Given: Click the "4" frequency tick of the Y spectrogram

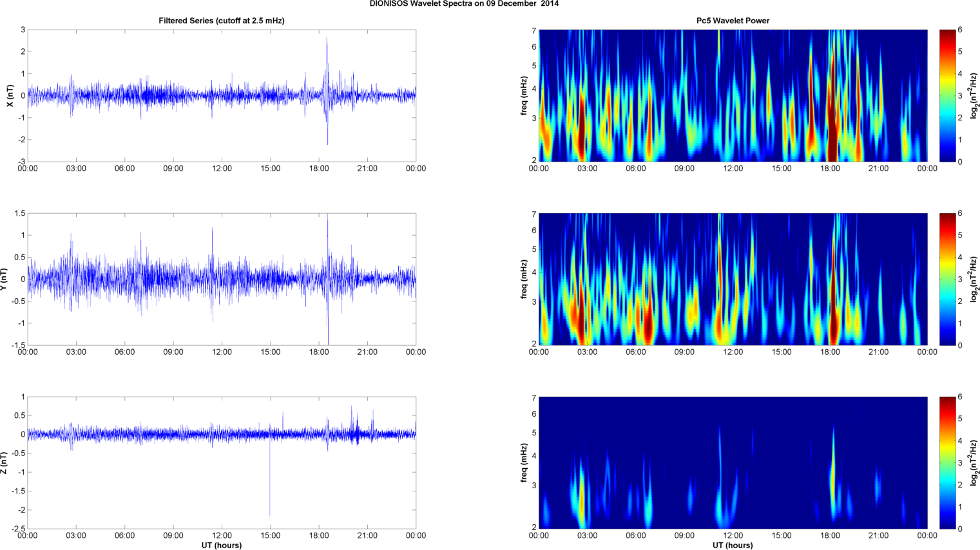Looking at the screenshot, I should point(534,273).
